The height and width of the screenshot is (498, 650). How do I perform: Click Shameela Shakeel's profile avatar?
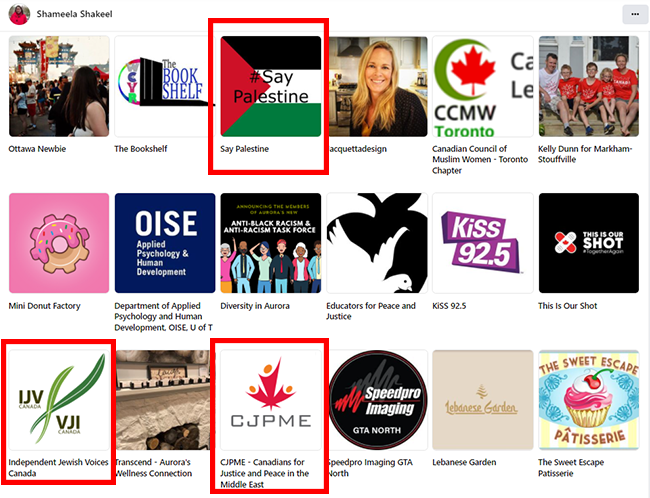pyautogui.click(x=19, y=14)
